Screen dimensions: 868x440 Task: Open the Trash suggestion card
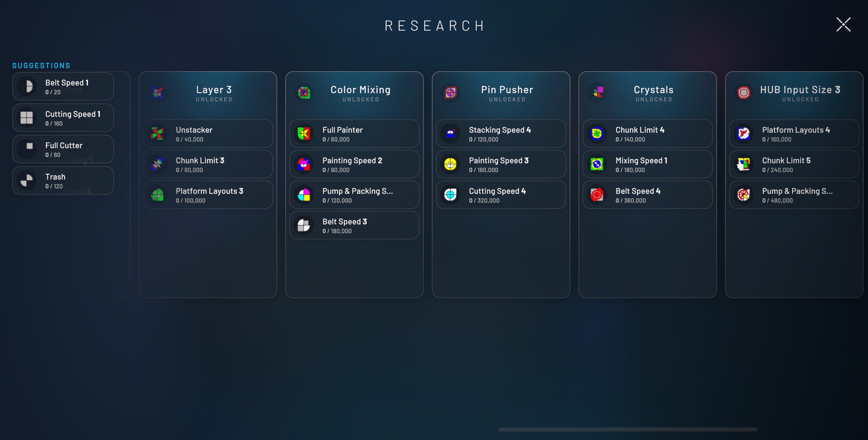tap(63, 180)
